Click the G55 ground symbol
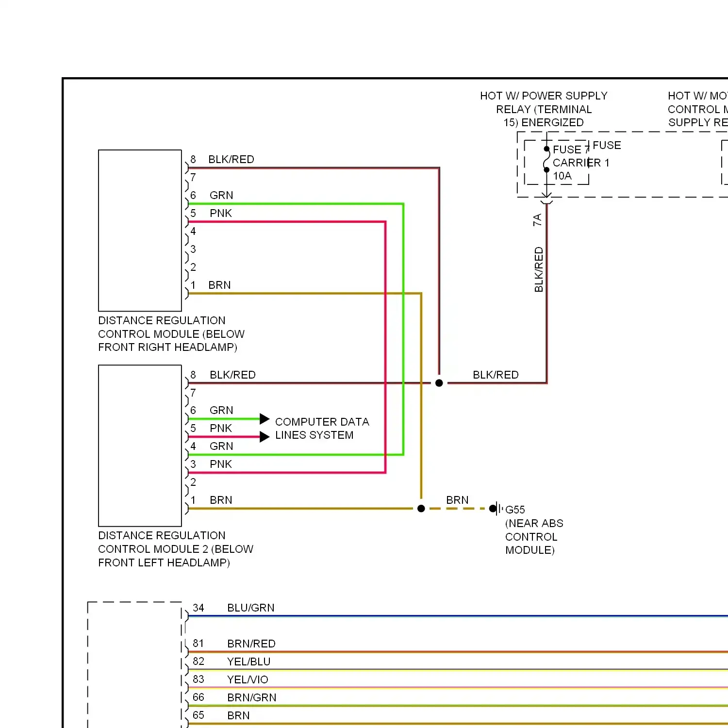The image size is (728, 728). [x=496, y=509]
